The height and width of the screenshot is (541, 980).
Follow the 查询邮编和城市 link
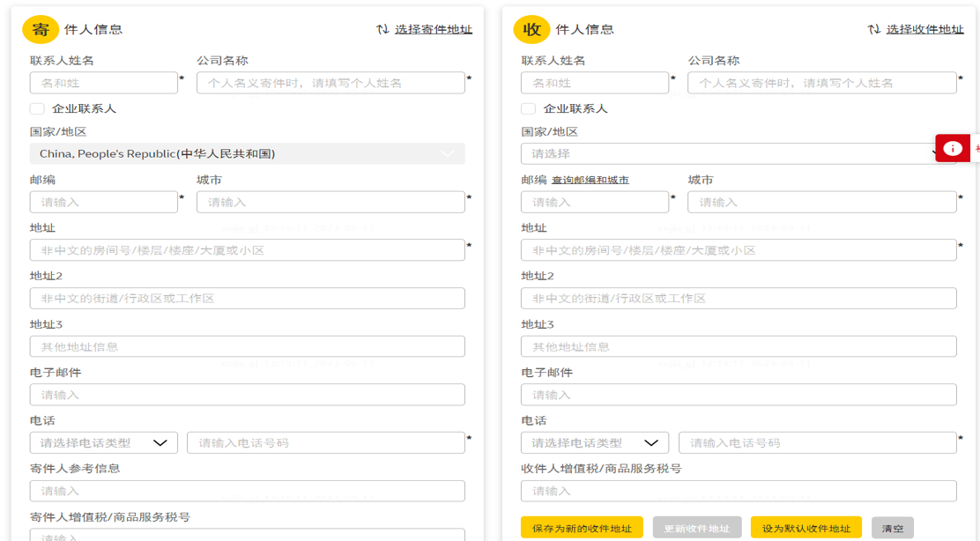point(590,180)
